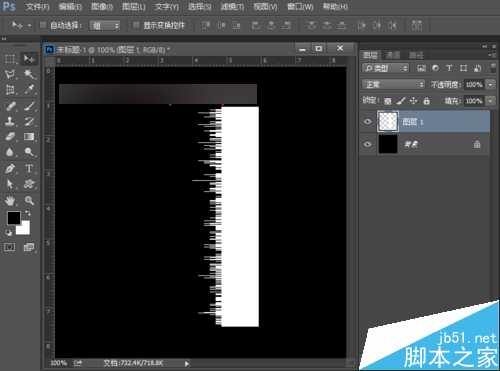This screenshot has width=500, height=371.
Task: Open the layer filter type dropdown
Action: click(x=385, y=68)
